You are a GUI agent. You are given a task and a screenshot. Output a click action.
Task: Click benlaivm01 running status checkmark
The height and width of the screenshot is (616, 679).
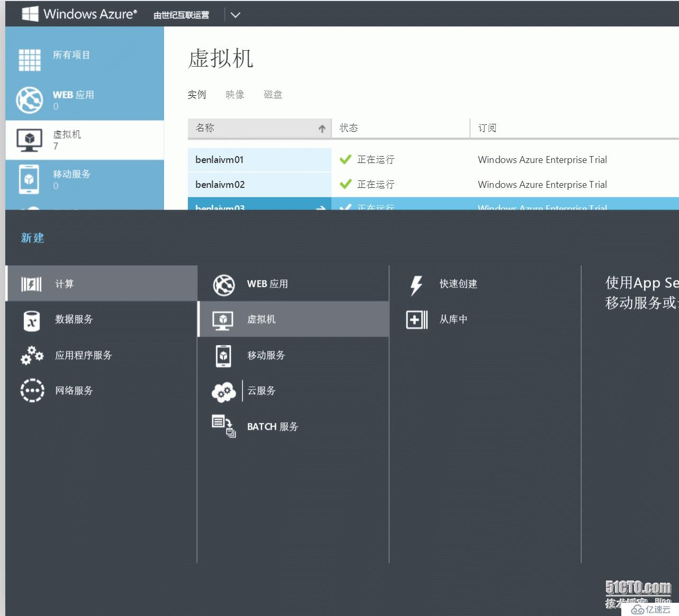(x=346, y=159)
